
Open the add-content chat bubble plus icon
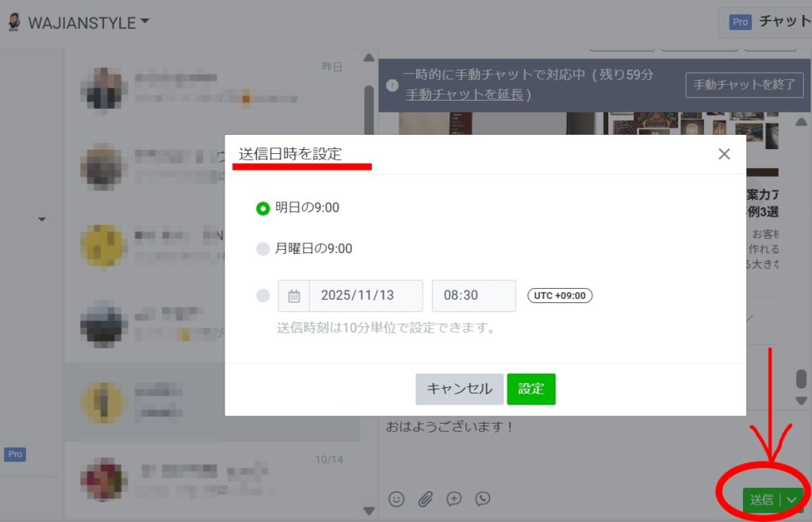(x=454, y=499)
